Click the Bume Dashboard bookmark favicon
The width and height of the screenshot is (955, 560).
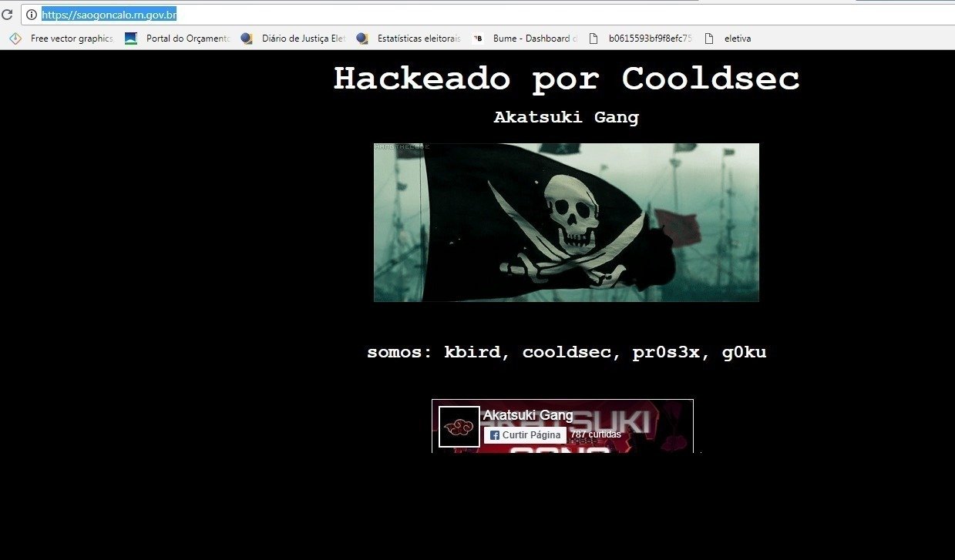pyautogui.click(x=478, y=39)
